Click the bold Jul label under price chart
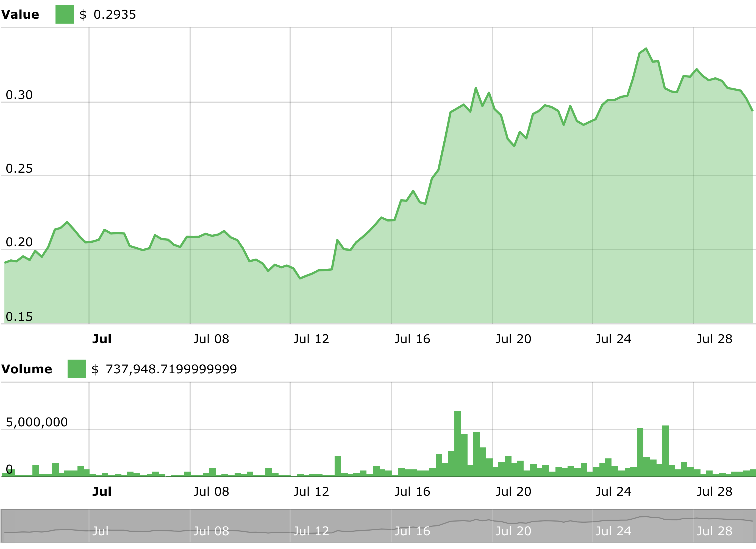 coord(102,339)
